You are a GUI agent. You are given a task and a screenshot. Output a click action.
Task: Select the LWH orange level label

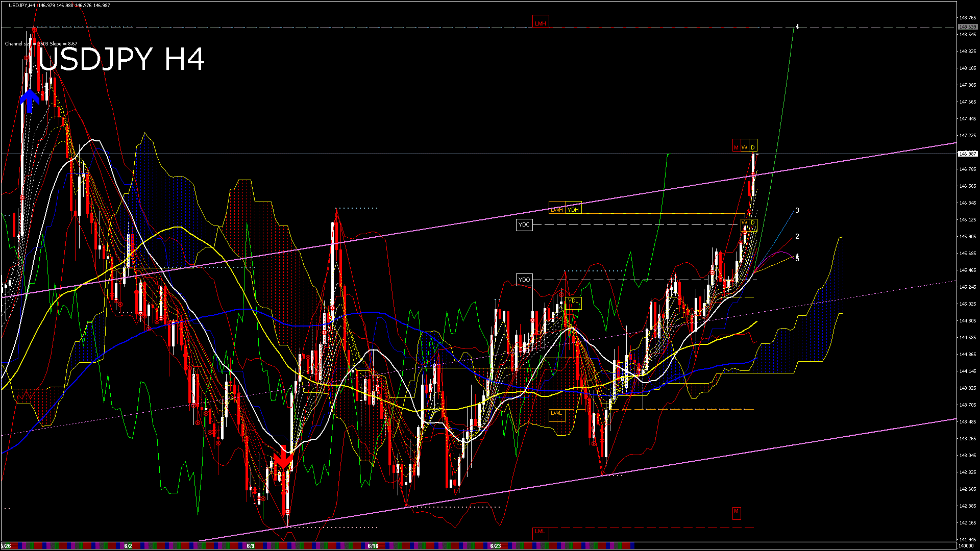click(x=557, y=209)
